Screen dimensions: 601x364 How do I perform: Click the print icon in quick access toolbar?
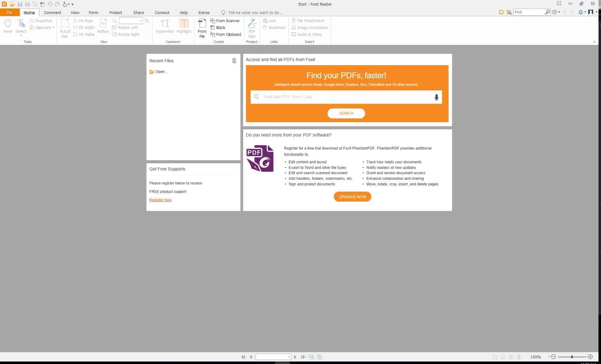click(27, 4)
